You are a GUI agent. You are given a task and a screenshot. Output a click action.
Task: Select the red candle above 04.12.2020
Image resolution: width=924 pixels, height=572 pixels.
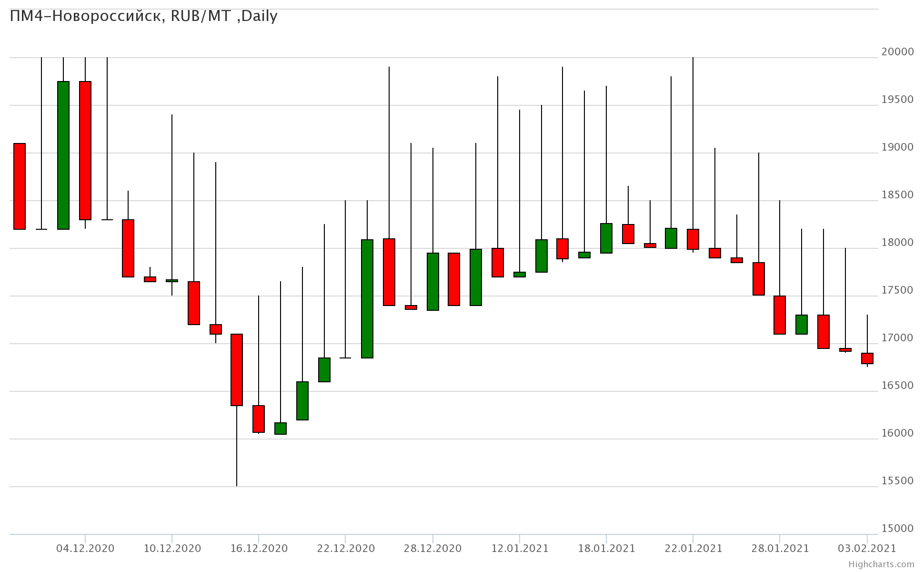85,150
